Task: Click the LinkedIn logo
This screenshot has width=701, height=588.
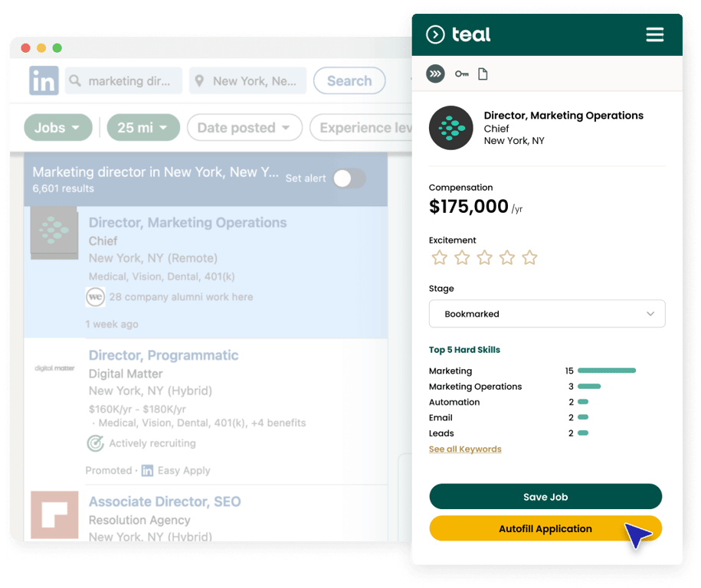Action: (x=44, y=80)
